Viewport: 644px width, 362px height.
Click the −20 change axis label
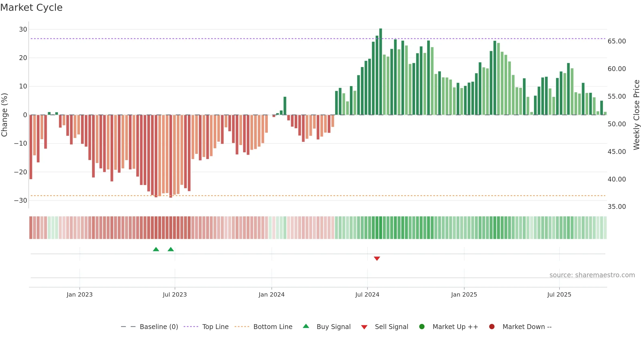21,172
